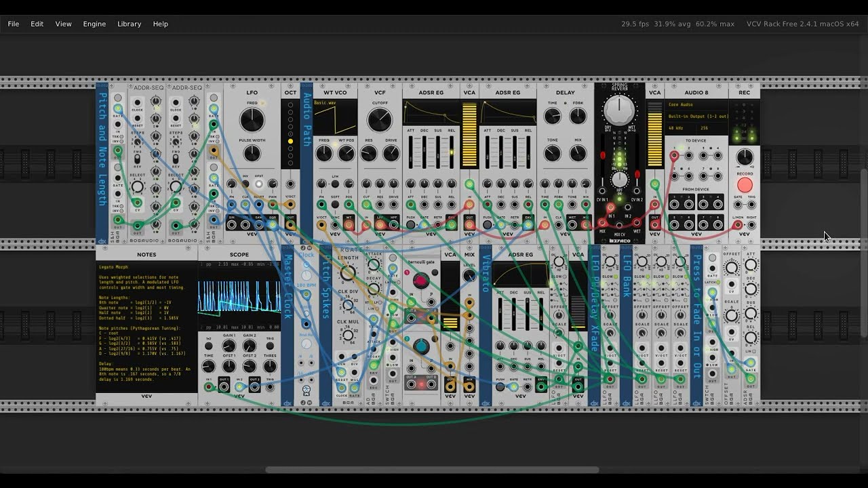Click the SCOPE GAIN 1 knob
The image size is (868, 488).
229,347
